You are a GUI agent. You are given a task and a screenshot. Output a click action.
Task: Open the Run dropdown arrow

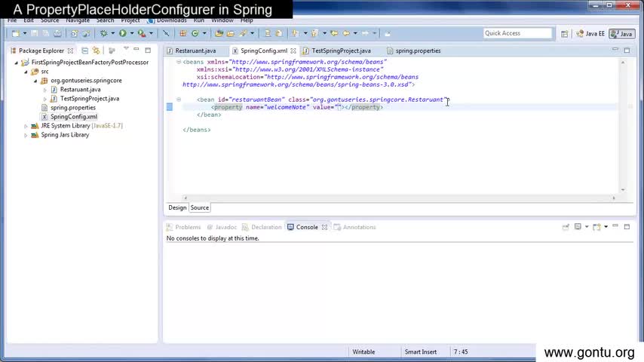[132, 33]
